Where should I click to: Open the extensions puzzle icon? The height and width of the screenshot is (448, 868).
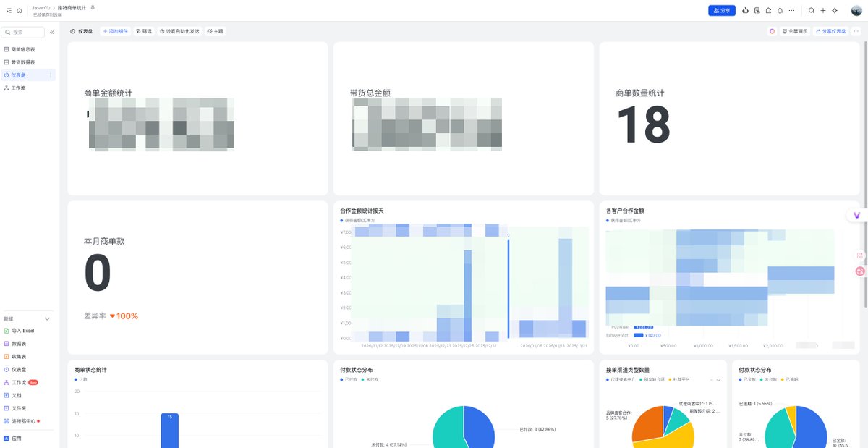pos(768,11)
